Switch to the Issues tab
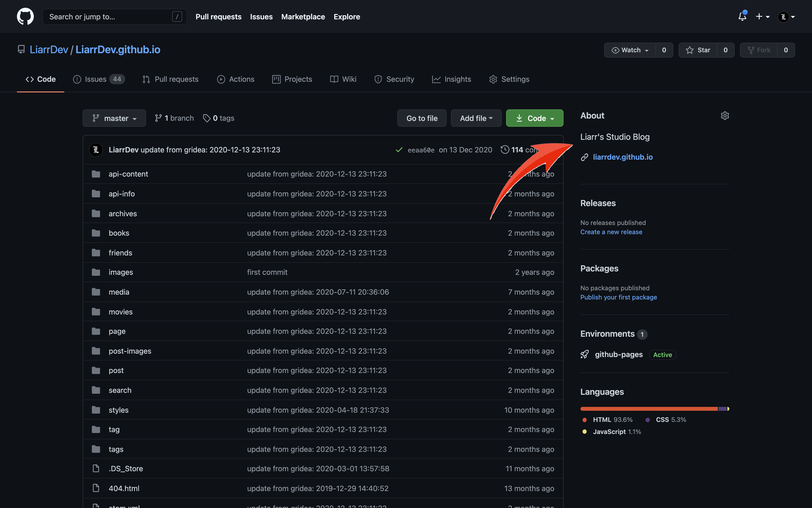The width and height of the screenshot is (812, 508). [99, 79]
